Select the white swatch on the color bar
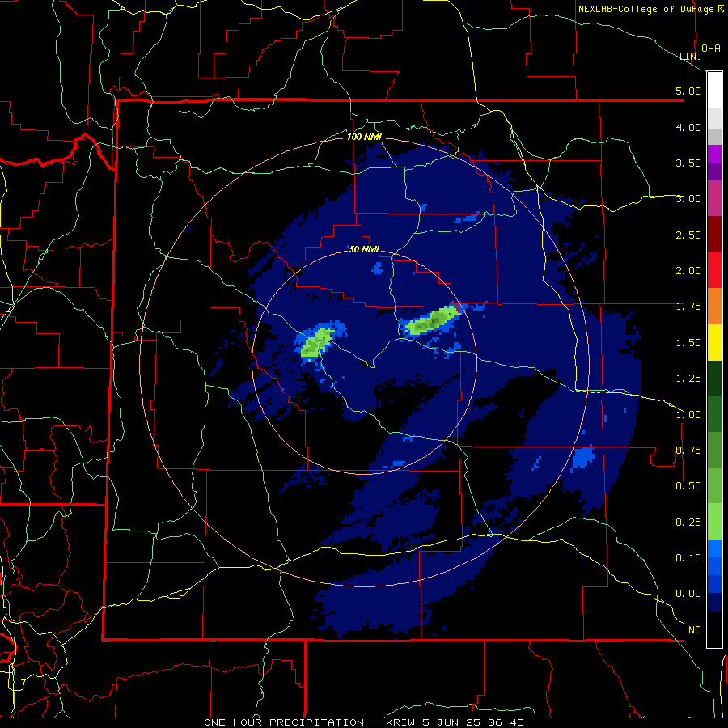 (714, 91)
